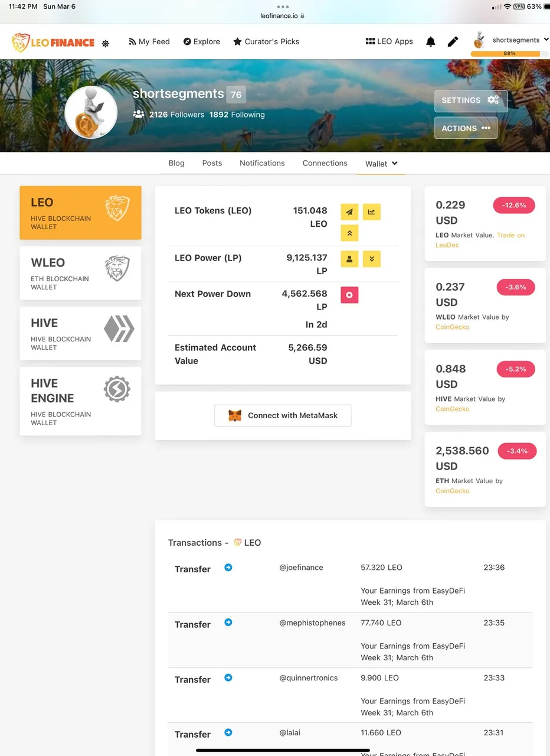Click the leofinance.io address bar
The height and width of the screenshot is (756, 550).
[x=282, y=16]
